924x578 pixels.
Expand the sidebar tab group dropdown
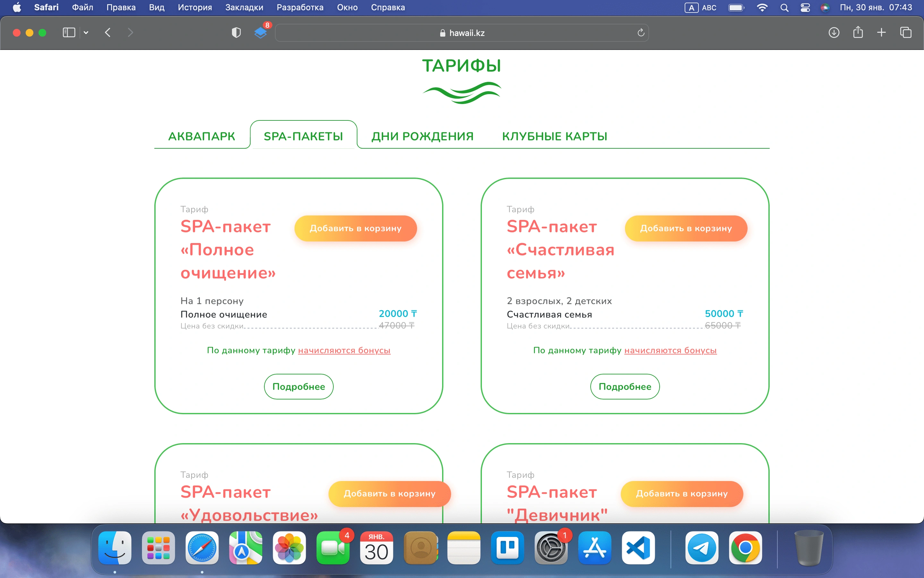coord(86,32)
